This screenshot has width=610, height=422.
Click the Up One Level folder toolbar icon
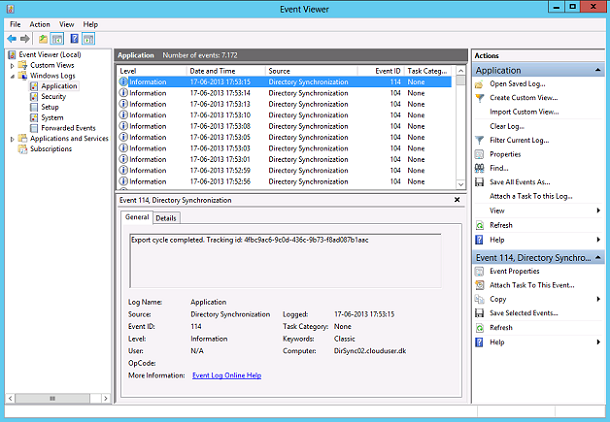[x=43, y=39]
